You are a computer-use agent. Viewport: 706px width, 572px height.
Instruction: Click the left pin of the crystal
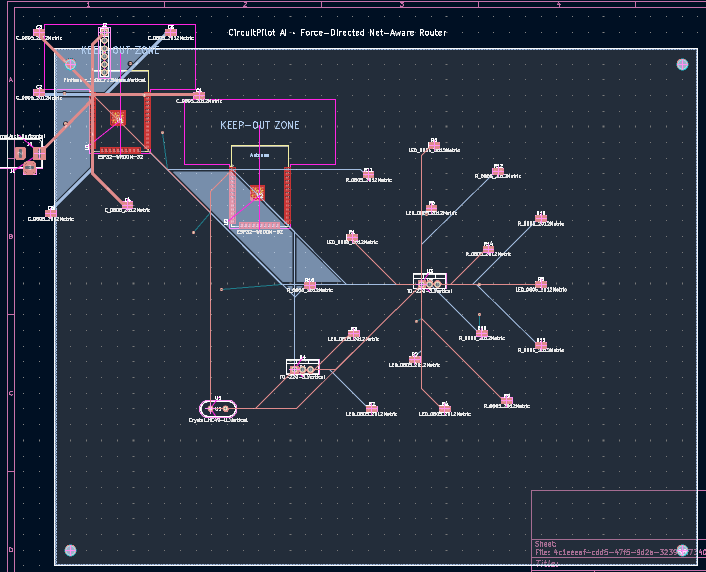click(210, 409)
